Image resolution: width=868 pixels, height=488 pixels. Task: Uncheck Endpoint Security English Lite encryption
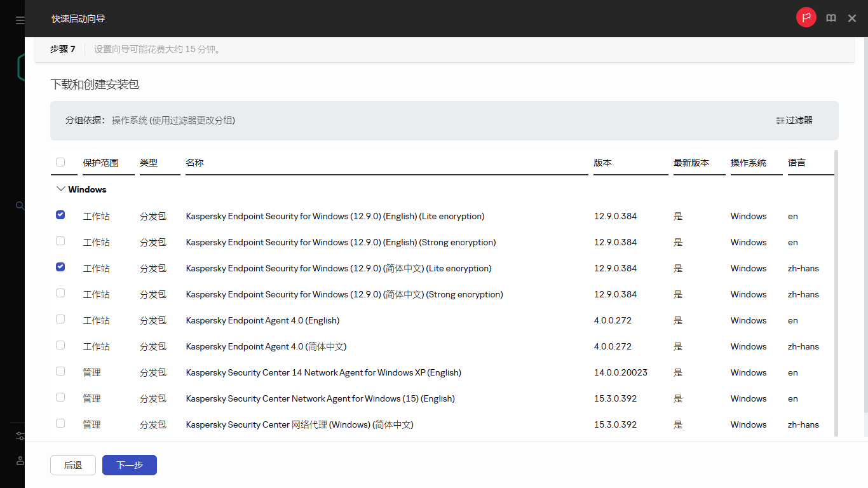[60, 215]
